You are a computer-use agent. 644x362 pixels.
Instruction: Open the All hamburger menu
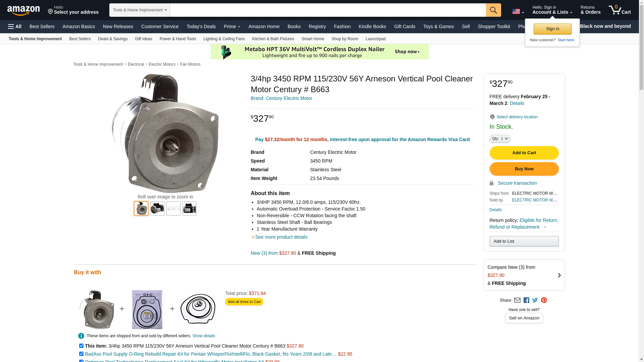15,26
